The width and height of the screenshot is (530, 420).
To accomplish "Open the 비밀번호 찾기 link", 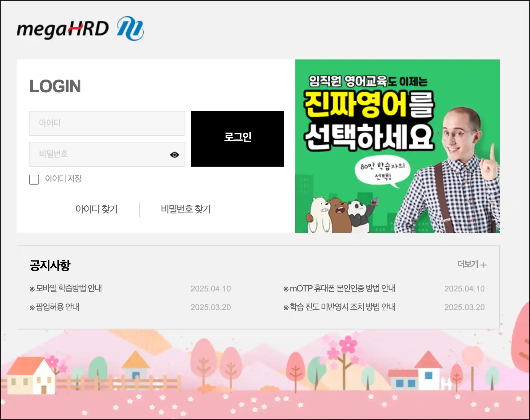I will click(186, 209).
